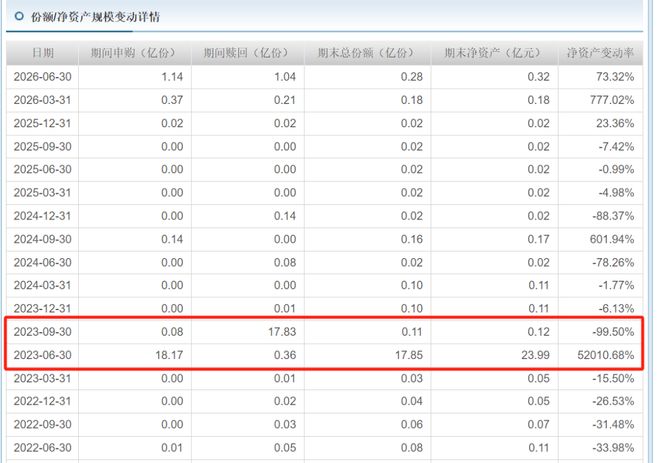Click the 23.99 period-end net asset value
Image resolution: width=660 pixels, height=463 pixels.
(535, 355)
